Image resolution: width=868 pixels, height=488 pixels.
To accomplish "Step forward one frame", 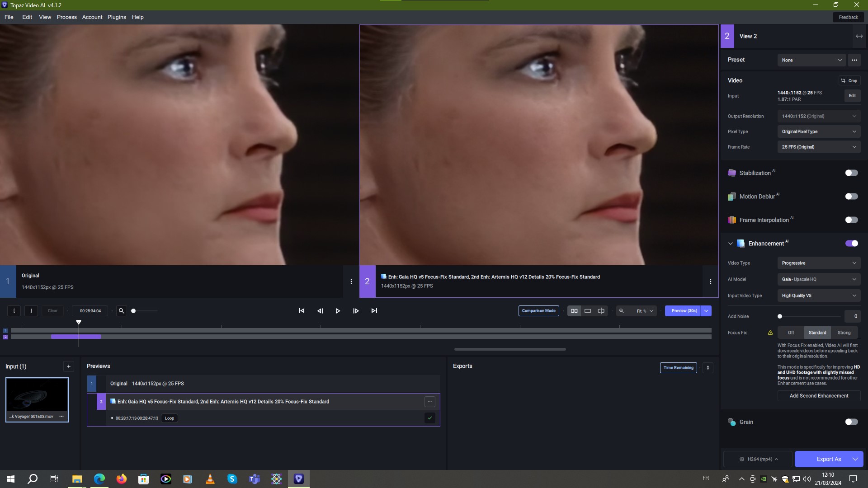I will pos(356,311).
